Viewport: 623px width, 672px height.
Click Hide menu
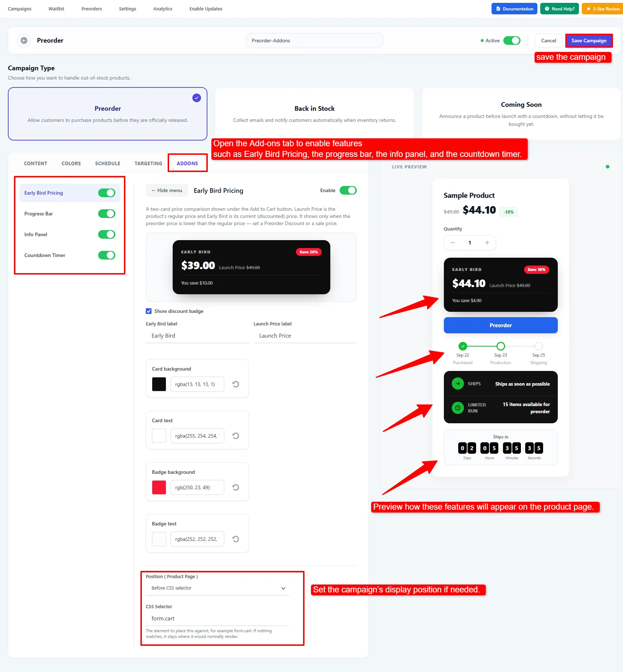pos(167,190)
